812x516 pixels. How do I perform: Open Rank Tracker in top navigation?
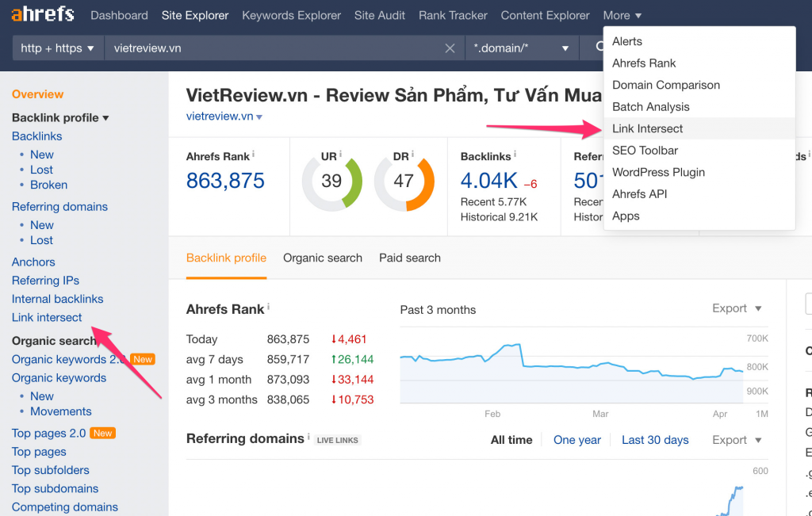tap(453, 16)
